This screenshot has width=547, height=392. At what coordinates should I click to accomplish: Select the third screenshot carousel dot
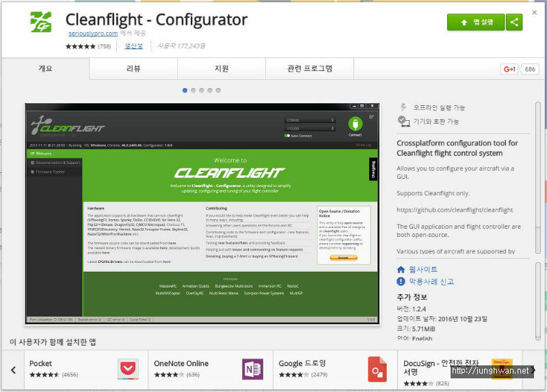point(202,90)
